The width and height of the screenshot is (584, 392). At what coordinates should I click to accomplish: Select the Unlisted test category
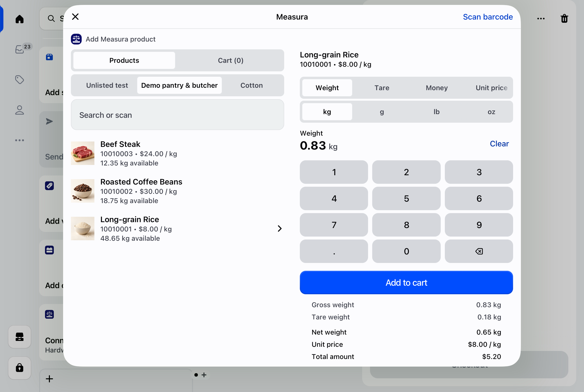[107, 85]
